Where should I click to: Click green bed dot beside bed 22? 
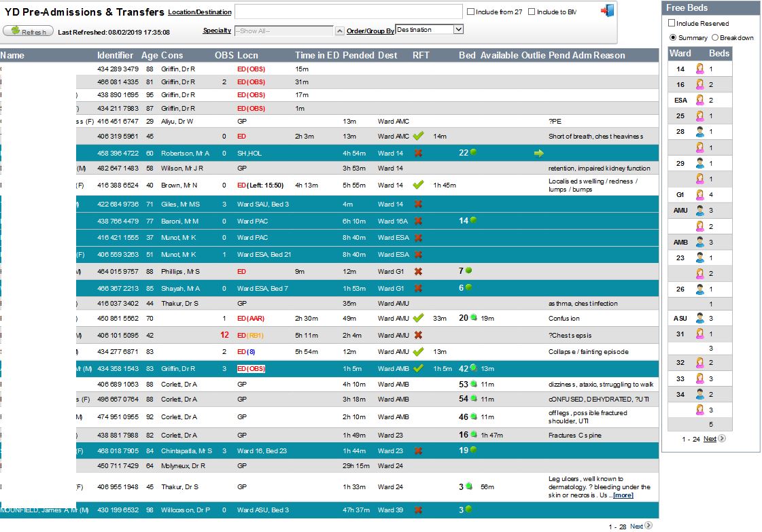(473, 152)
